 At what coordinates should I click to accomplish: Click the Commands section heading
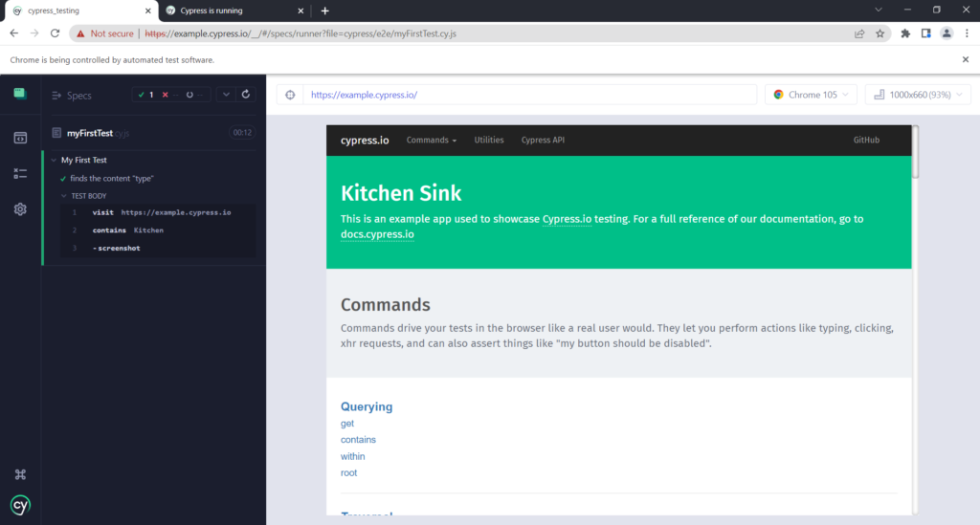pos(385,305)
